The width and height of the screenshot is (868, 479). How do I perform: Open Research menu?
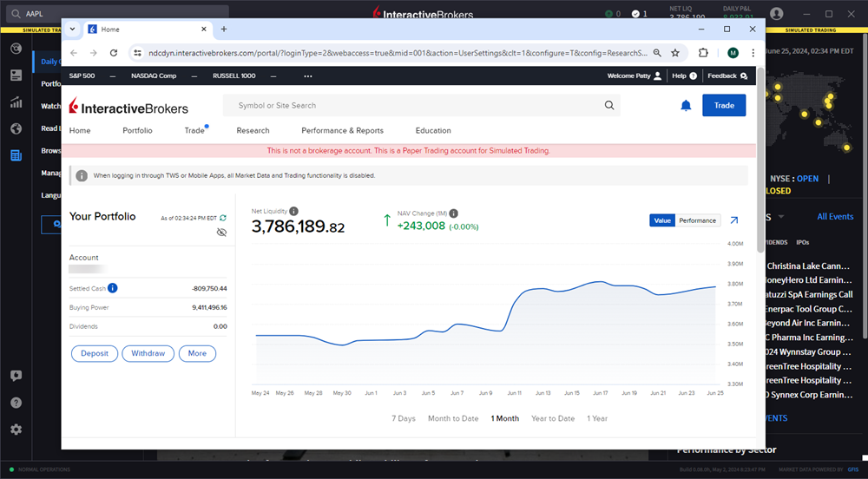[253, 130]
